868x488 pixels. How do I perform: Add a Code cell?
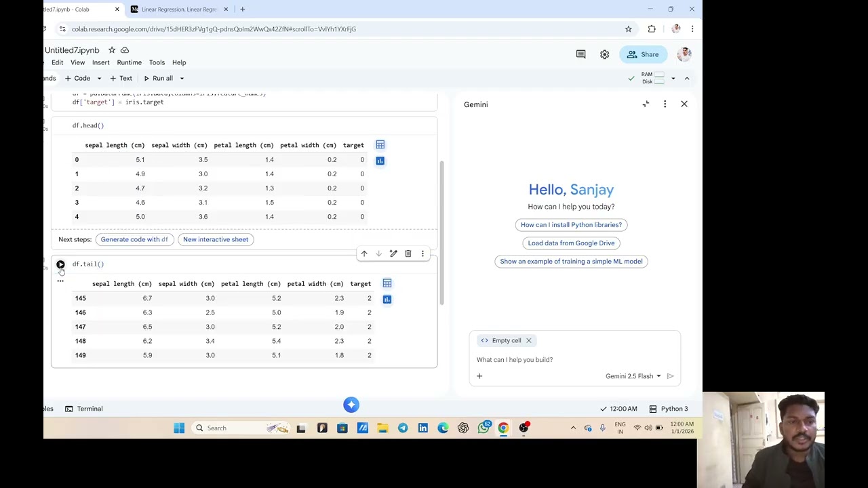[77, 78]
